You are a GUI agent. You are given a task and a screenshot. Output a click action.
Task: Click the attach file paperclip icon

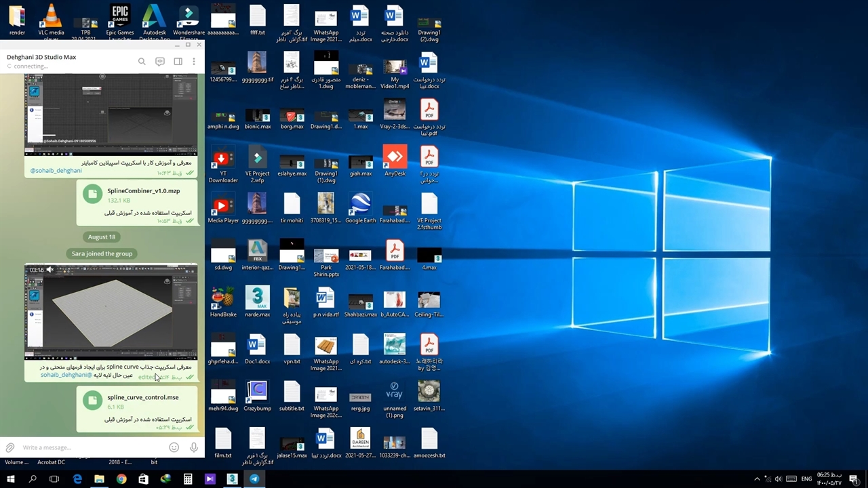point(10,447)
